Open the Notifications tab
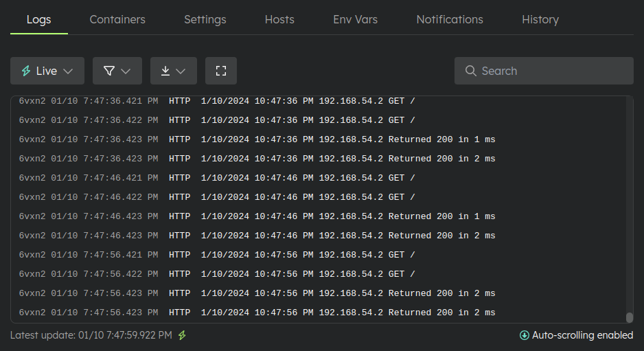This screenshot has height=351, width=644. (x=450, y=19)
